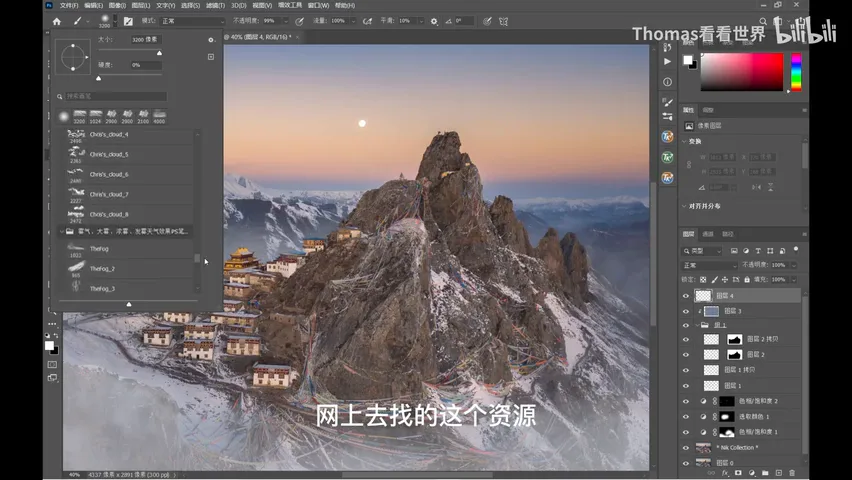Open blend mode 模式 dropdown in options bar

[x=192, y=21]
